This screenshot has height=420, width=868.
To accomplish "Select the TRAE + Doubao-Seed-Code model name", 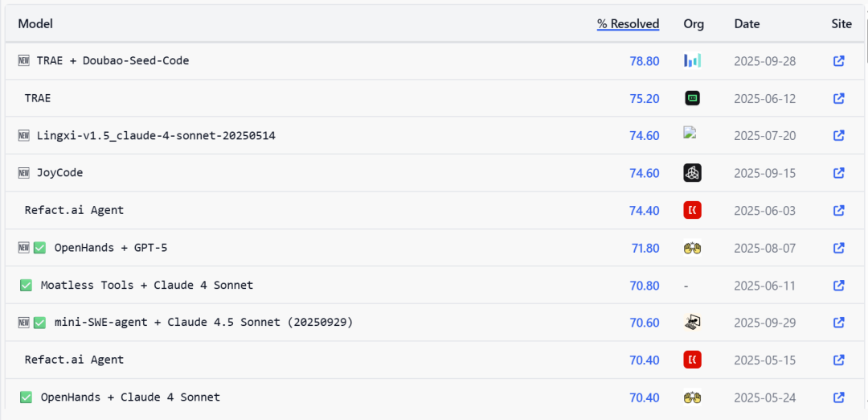I will tap(113, 60).
